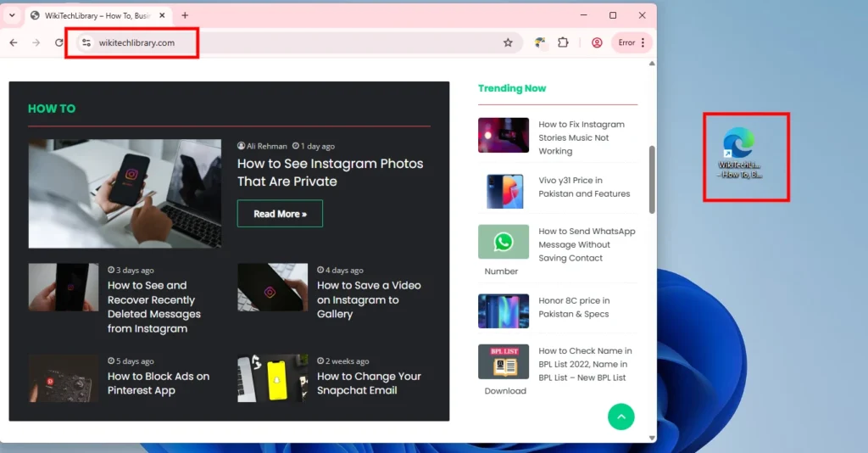The width and height of the screenshot is (868, 453).
Task: Reload the page with the refresh icon
Action: point(58,42)
